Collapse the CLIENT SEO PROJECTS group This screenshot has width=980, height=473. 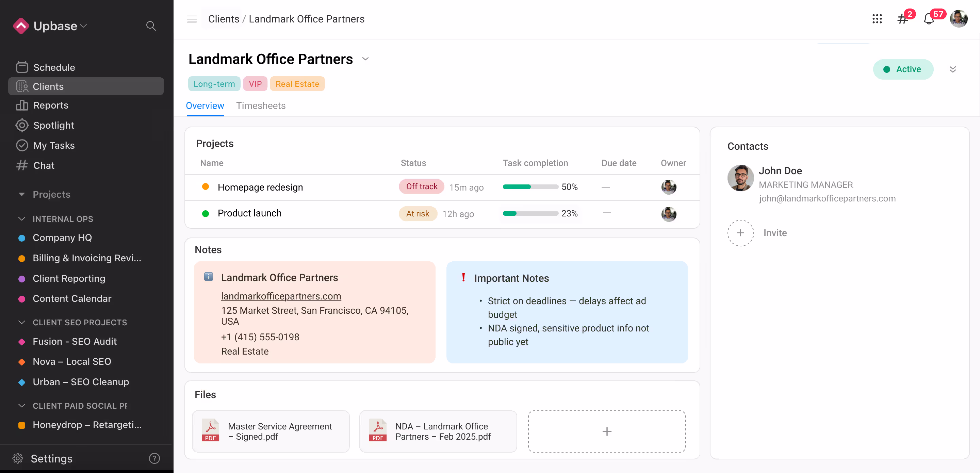(22, 322)
